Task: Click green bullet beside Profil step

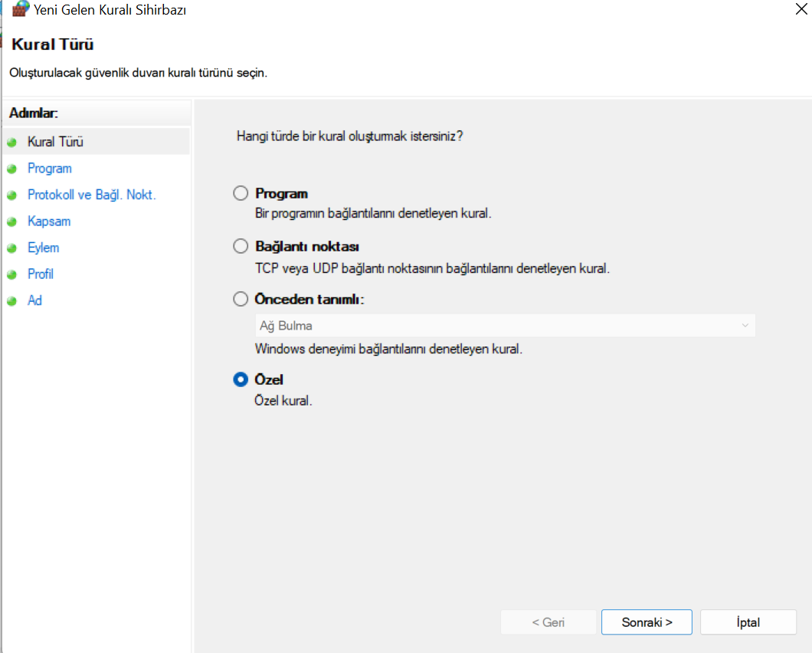Action: (11, 275)
